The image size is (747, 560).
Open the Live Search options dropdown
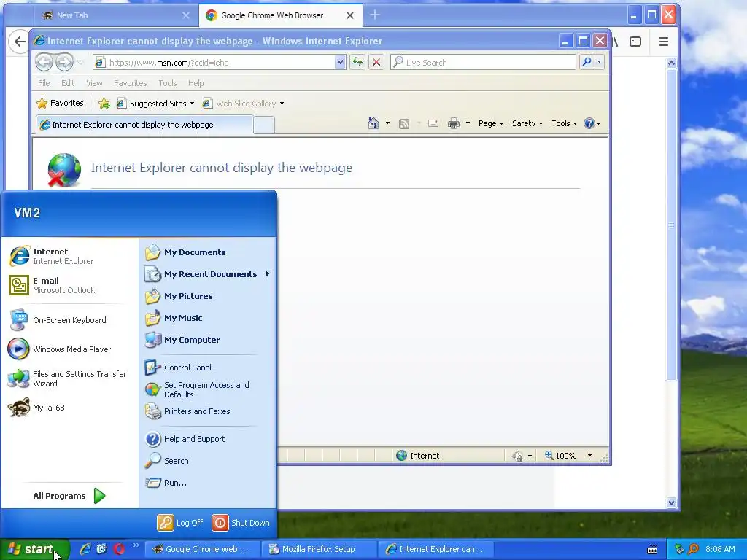(x=600, y=62)
